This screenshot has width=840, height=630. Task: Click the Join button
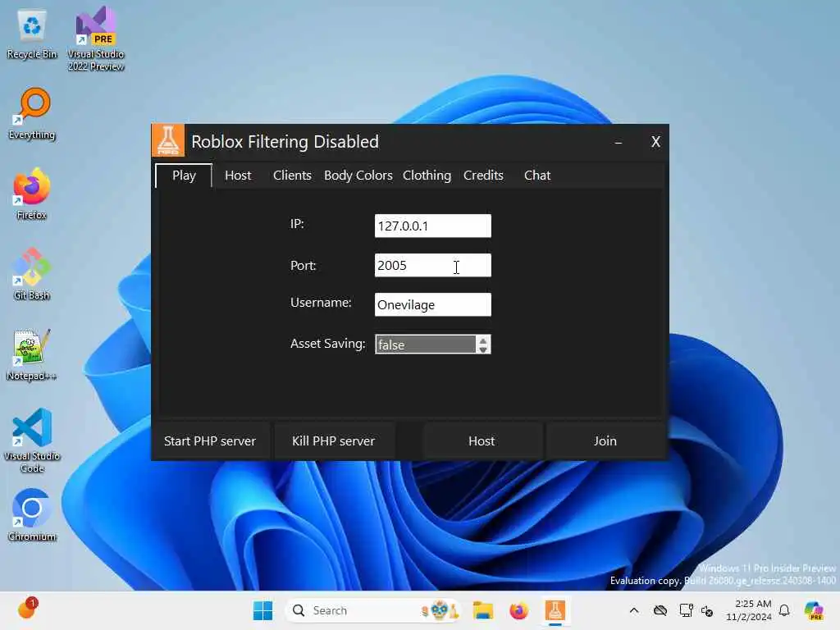[605, 441]
